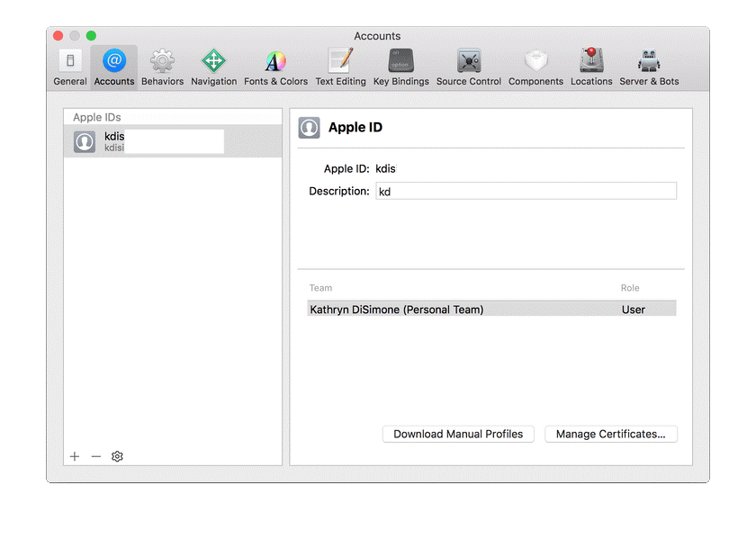
Task: Select the kdis Apple ID row
Action: [173, 141]
